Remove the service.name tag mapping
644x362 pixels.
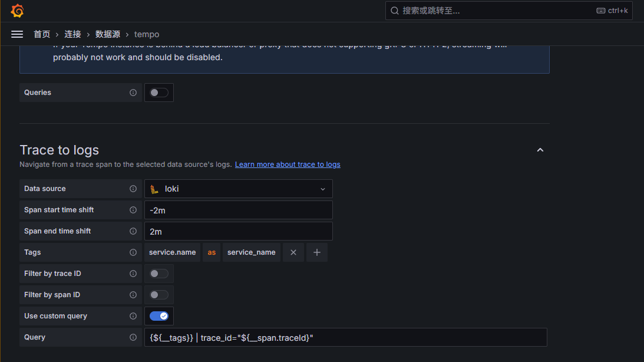coord(293,252)
